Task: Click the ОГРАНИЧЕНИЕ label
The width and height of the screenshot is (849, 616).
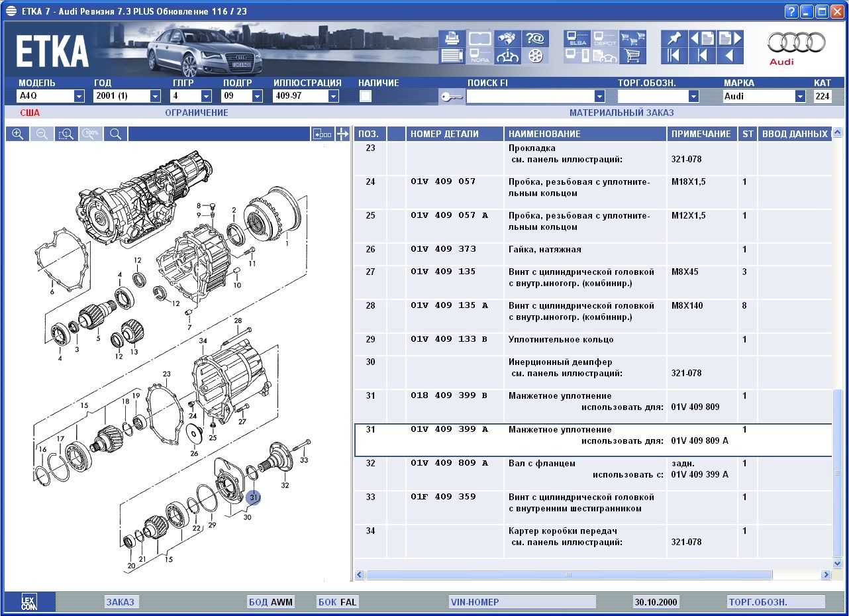Action: tap(197, 113)
